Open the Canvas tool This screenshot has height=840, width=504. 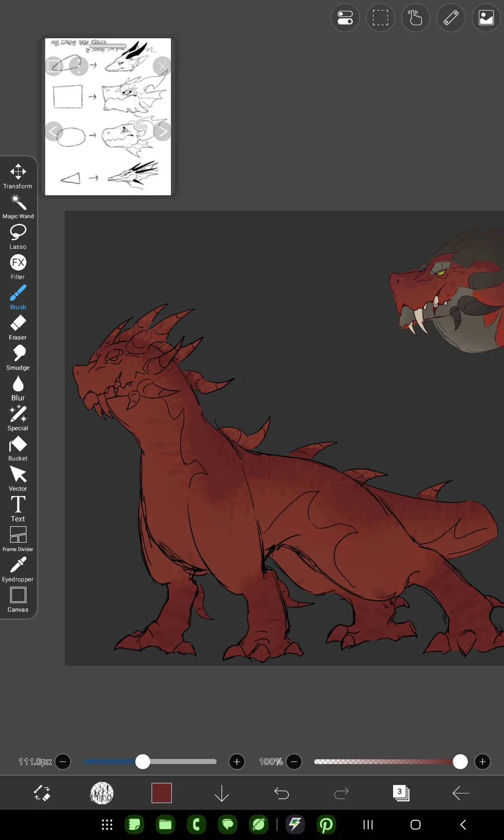click(x=18, y=599)
